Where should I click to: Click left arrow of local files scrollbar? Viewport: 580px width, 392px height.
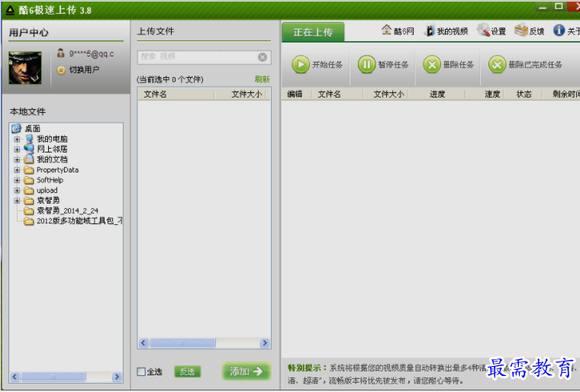click(14, 377)
